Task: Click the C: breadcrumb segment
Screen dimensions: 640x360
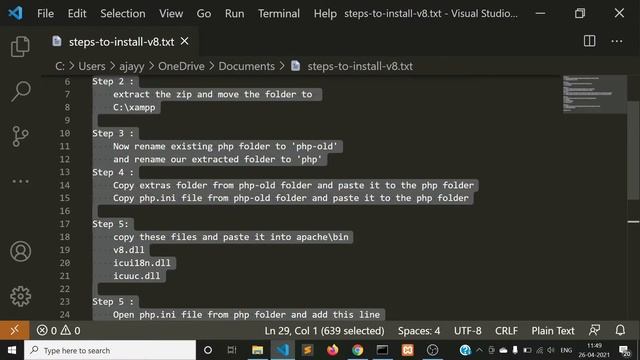Action: coord(60,66)
